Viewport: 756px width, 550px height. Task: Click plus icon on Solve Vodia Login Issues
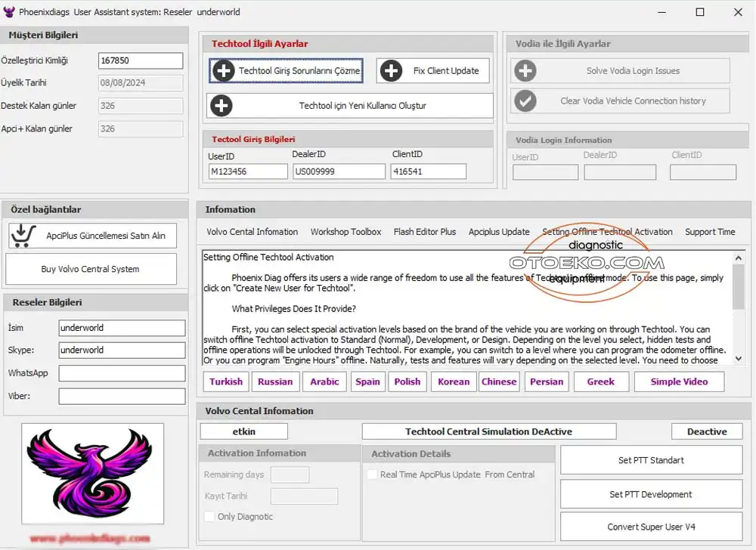click(525, 71)
